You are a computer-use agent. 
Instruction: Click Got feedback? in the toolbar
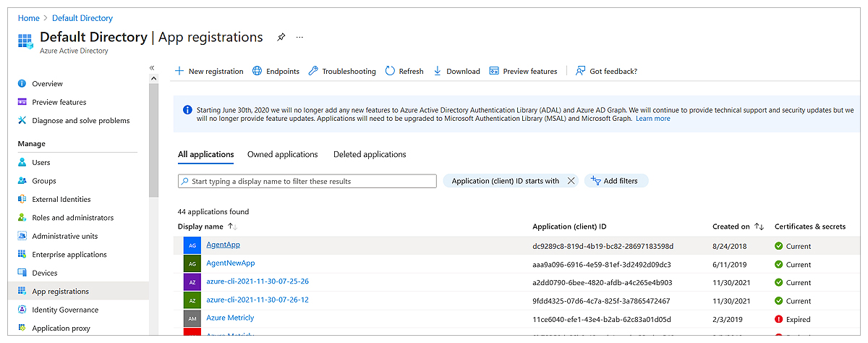pyautogui.click(x=606, y=71)
